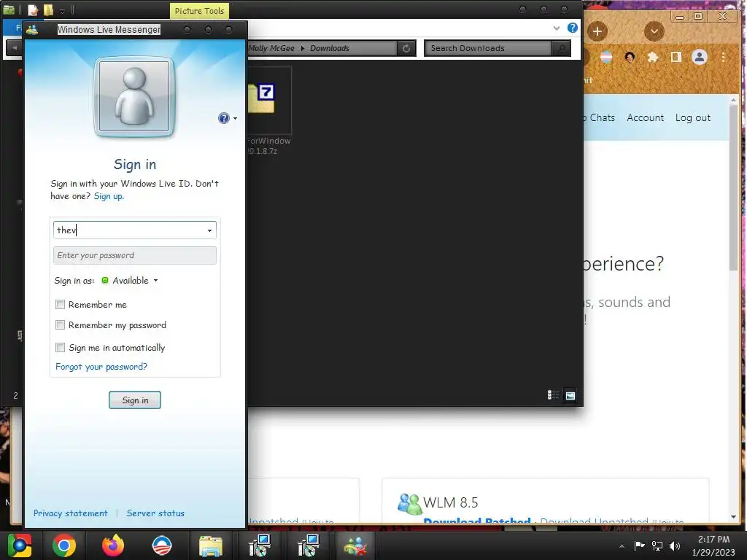
Task: Open Firefox from the taskbar
Action: [113, 545]
